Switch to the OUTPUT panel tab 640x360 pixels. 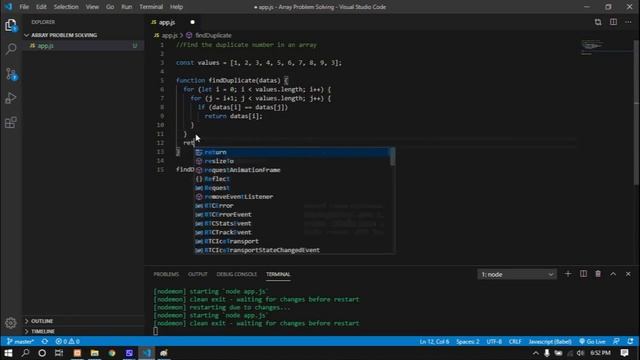pyautogui.click(x=198, y=274)
